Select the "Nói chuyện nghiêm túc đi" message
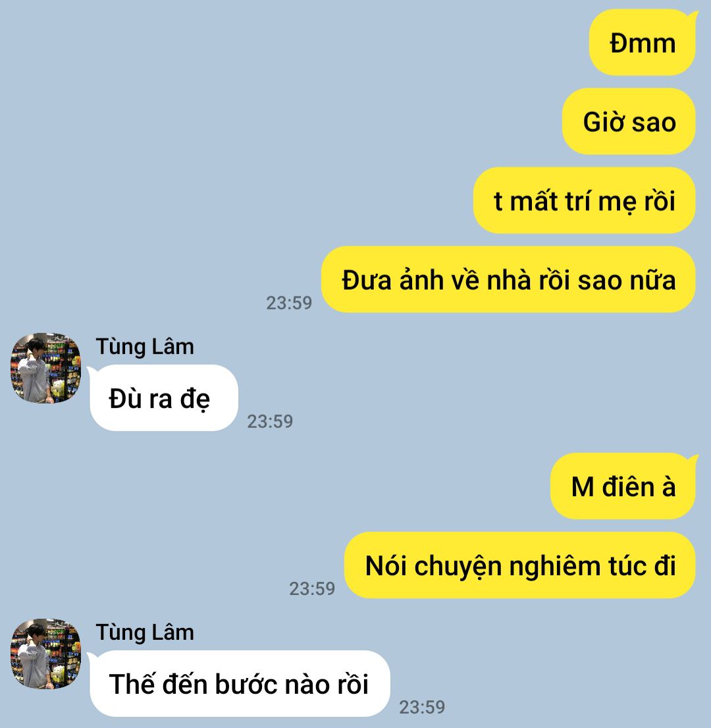 click(519, 565)
